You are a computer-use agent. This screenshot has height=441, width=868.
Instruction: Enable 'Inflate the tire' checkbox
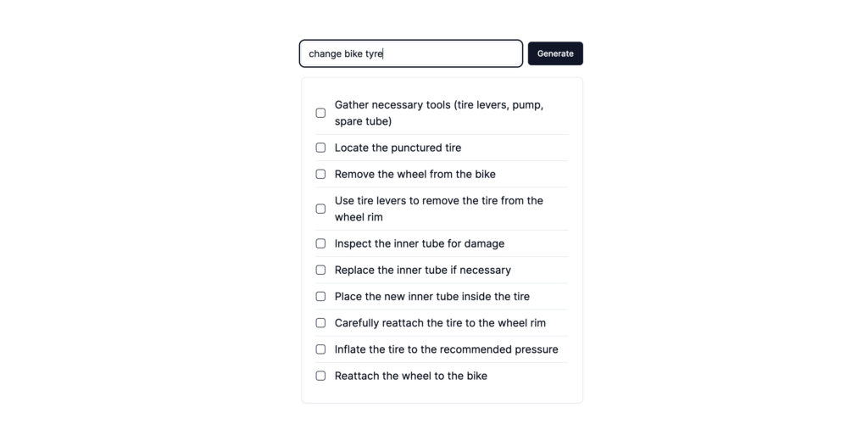320,349
